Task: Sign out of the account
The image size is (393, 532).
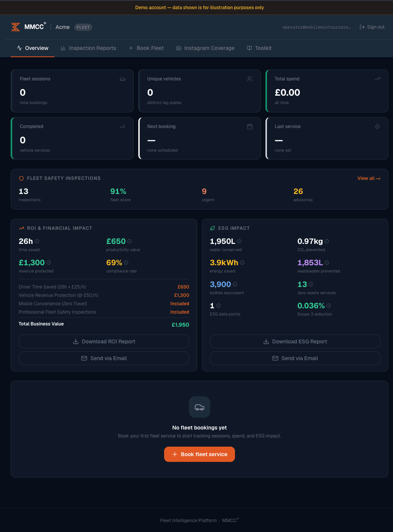Action: (372, 27)
